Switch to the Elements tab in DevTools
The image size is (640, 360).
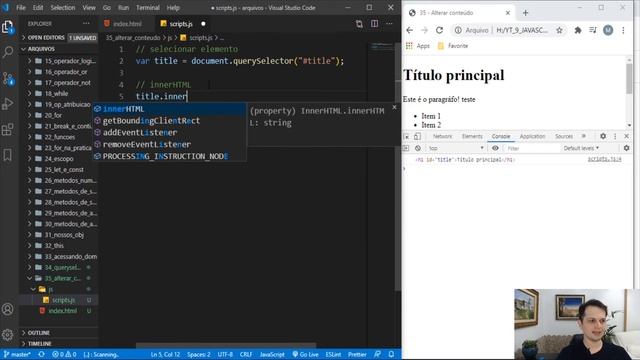472,136
